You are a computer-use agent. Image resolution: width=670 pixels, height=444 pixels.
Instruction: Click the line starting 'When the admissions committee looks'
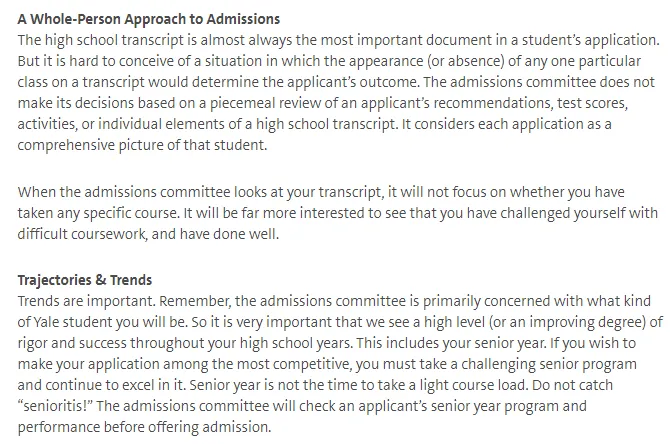321,192
